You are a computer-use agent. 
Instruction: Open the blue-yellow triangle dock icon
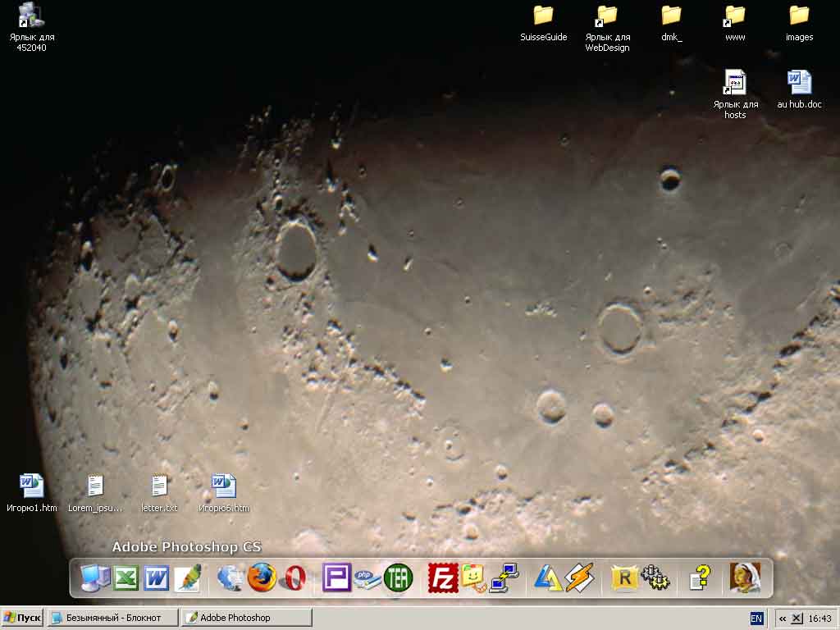548,578
